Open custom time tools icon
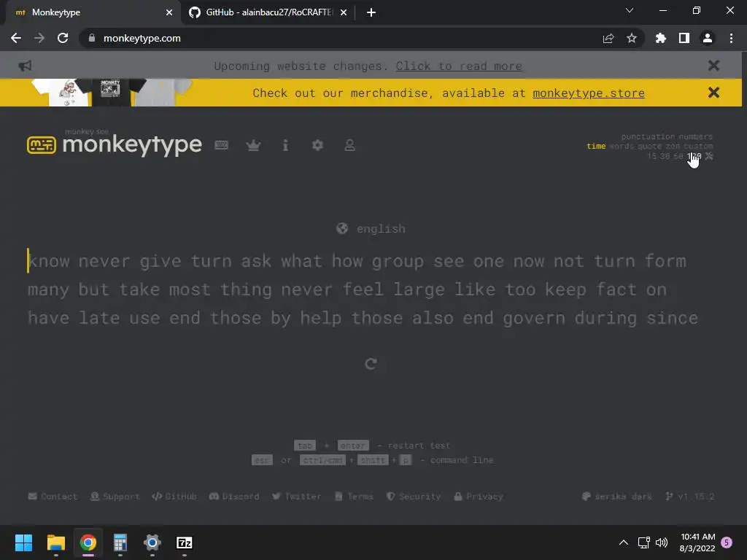 [709, 156]
